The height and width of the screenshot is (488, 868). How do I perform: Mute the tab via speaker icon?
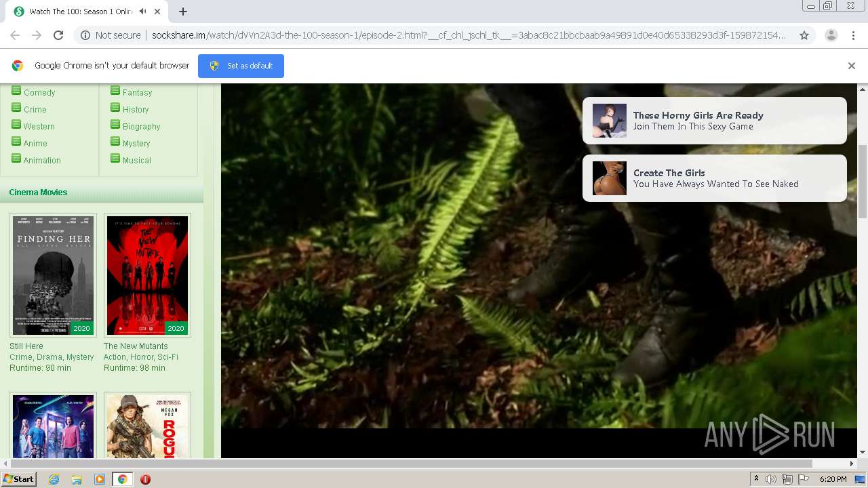point(143,12)
